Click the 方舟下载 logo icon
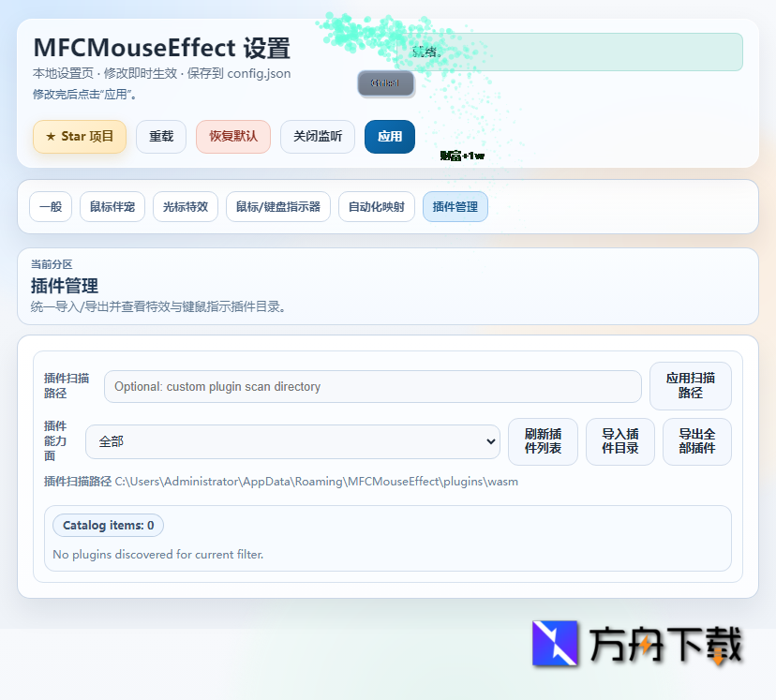The height and width of the screenshot is (700, 776). pyautogui.click(x=555, y=644)
